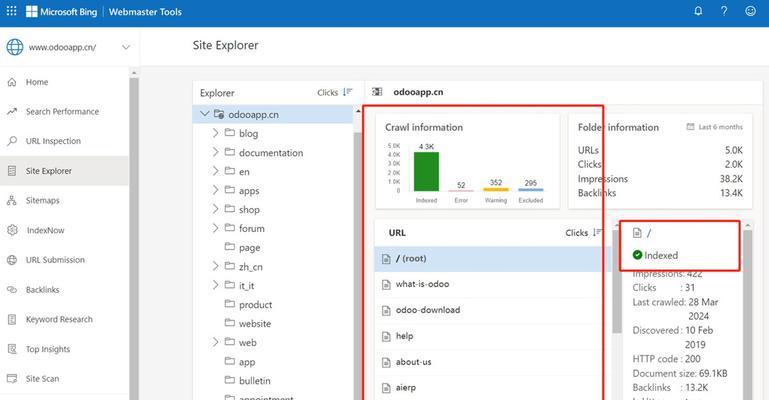This screenshot has height=400, width=769.
Task: Click the Top Insights icon
Action: (x=12, y=349)
